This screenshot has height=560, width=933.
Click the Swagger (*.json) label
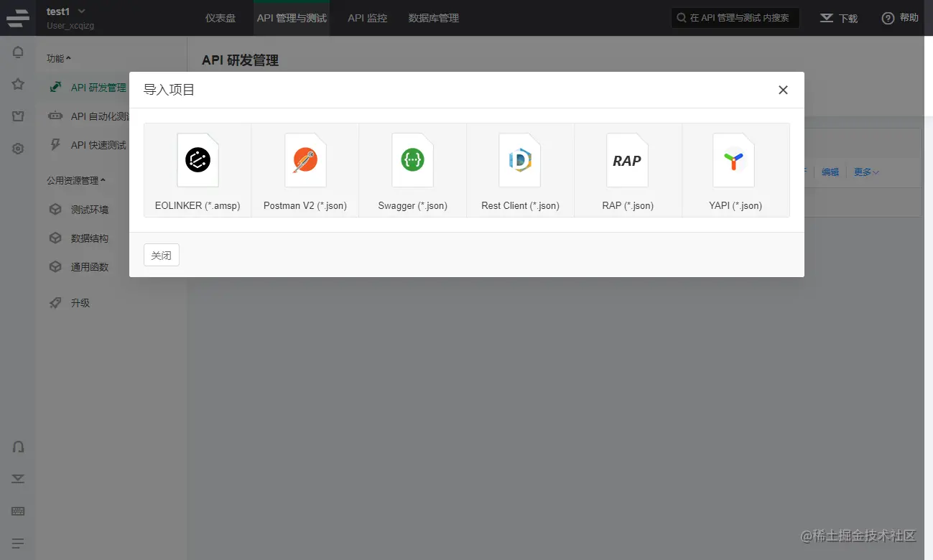[412, 205]
